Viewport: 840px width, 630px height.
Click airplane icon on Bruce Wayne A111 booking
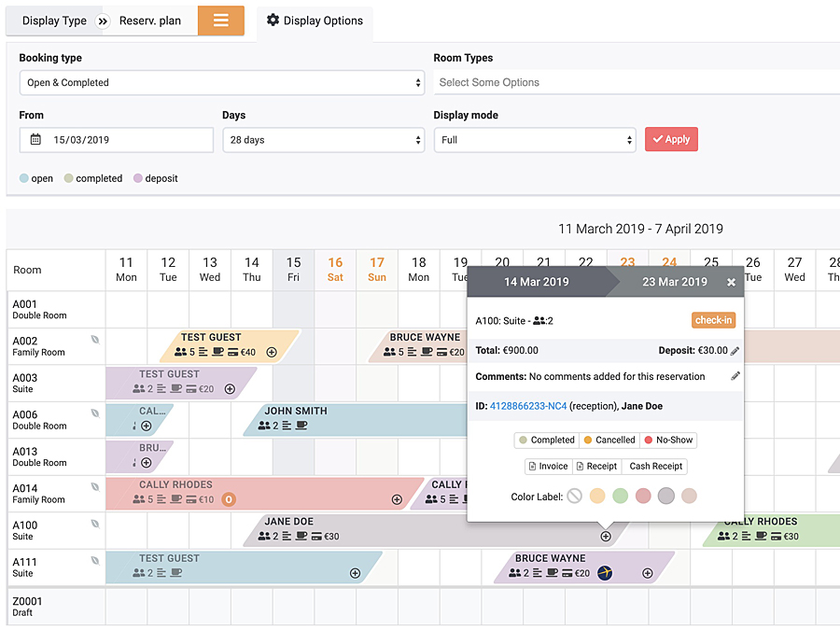tap(605, 573)
